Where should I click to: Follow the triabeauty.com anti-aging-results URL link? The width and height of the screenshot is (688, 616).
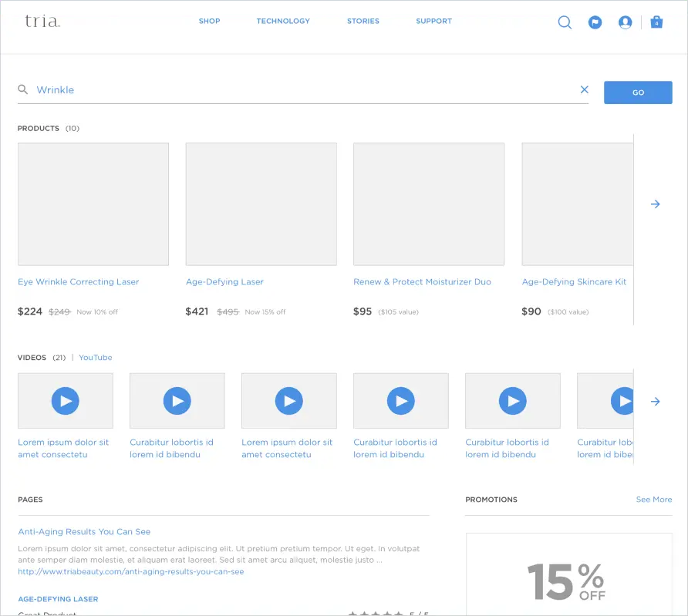tap(131, 572)
